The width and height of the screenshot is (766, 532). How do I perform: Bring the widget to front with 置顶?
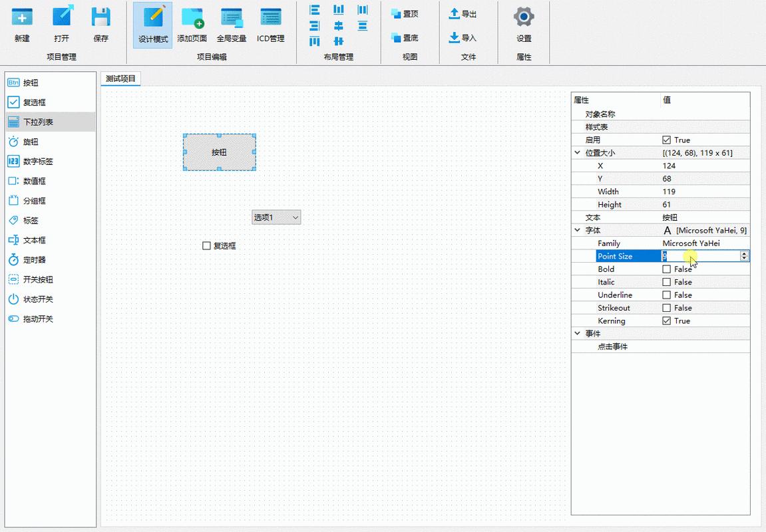405,14
